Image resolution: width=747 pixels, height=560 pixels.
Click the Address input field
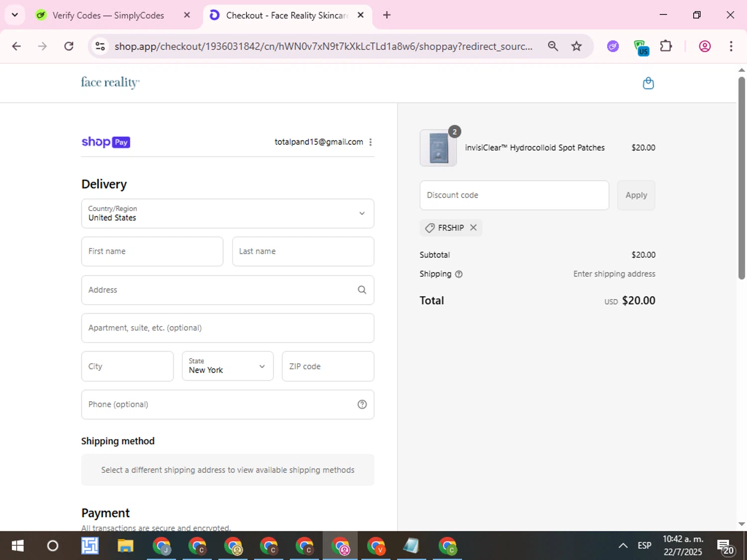point(228,290)
